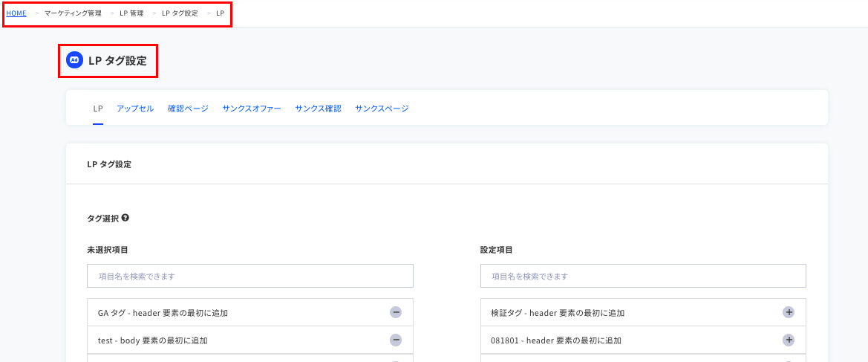Switch to the アップセル tab
This screenshot has height=362, width=868.
(x=135, y=109)
